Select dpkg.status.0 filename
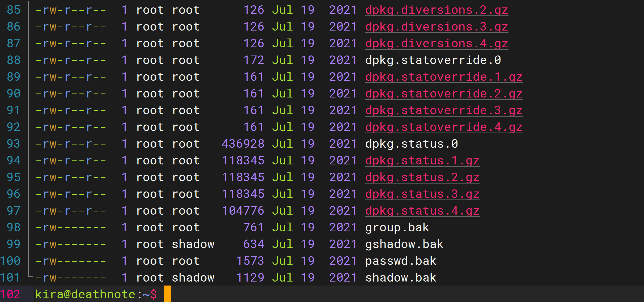644x302 pixels. point(412,144)
